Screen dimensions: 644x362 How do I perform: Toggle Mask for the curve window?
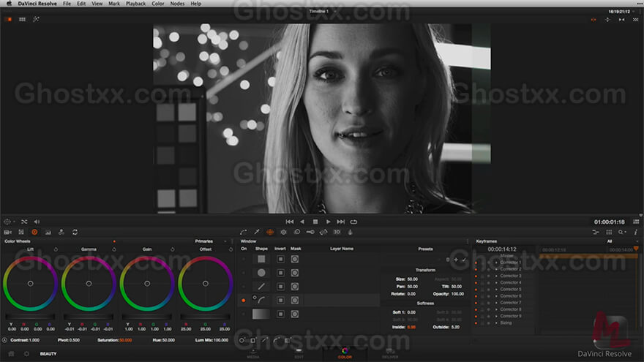(294, 301)
